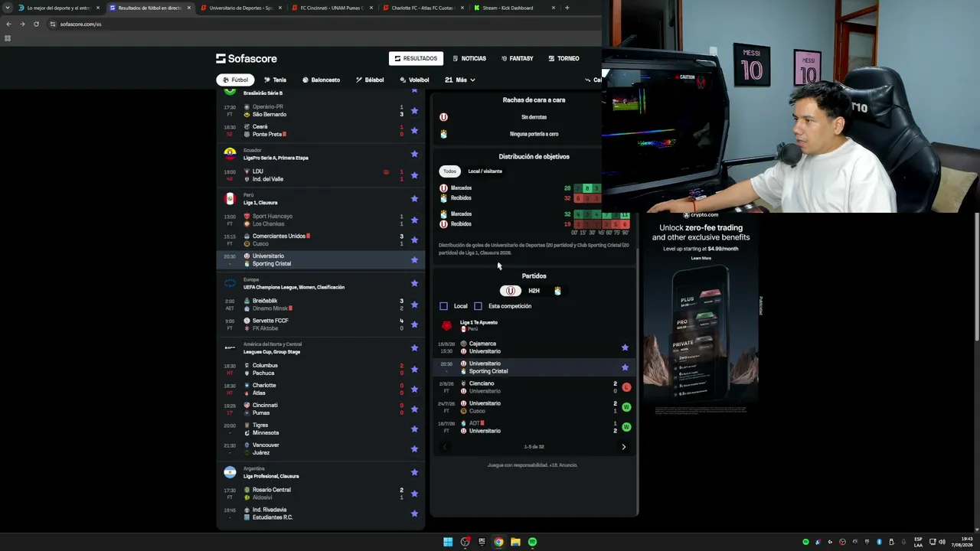Open a new browser tab
Viewport: 980px width, 551px height.
point(567,8)
